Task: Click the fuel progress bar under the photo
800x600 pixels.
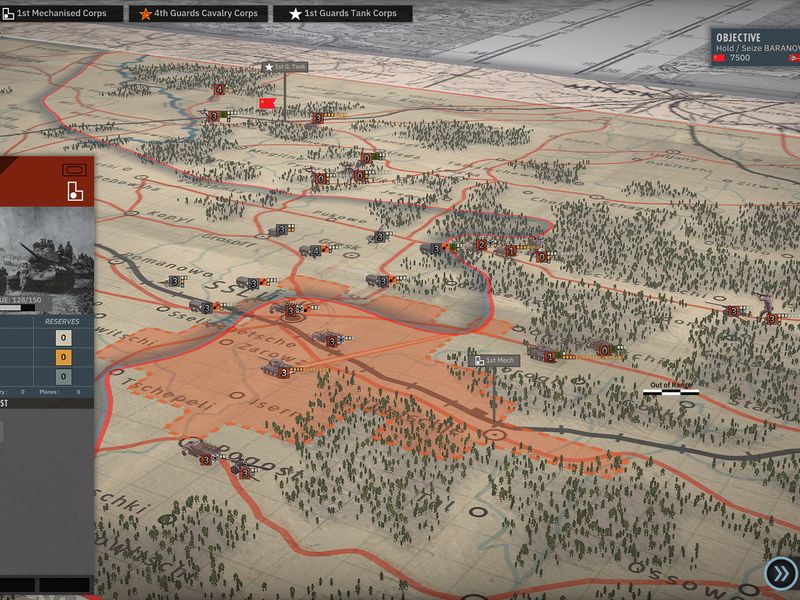Action: [x=18, y=308]
